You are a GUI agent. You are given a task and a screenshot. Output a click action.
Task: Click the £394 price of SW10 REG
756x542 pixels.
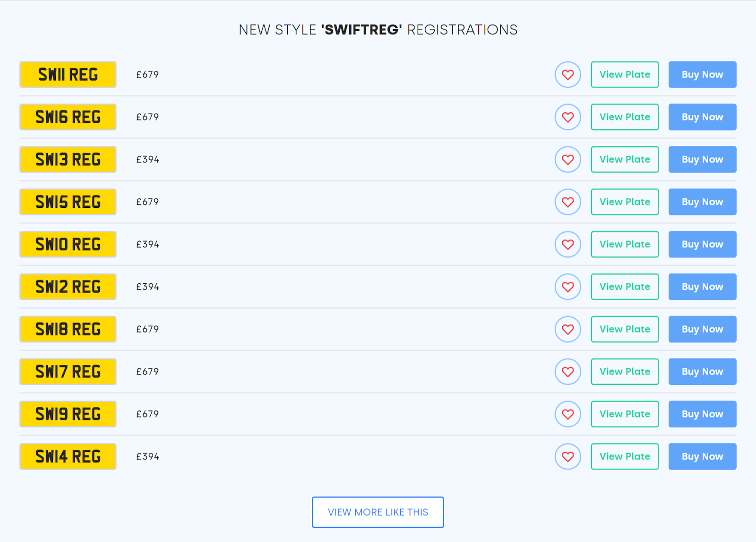coord(147,245)
